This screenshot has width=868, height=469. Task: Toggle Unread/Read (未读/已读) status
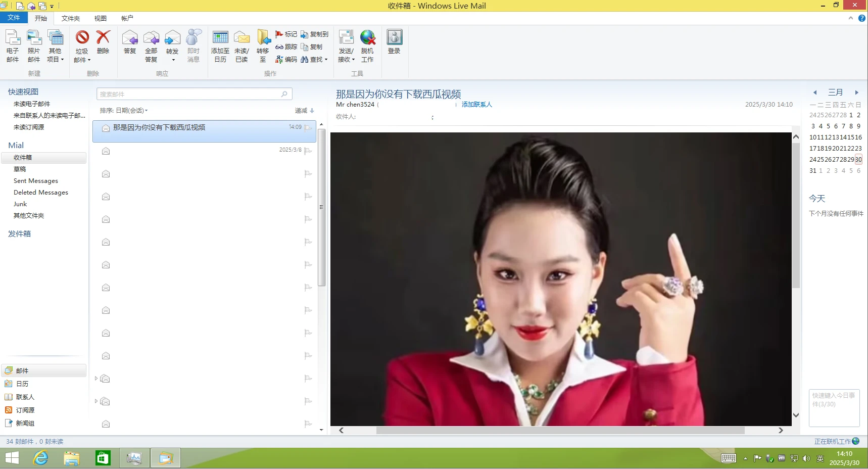click(x=242, y=38)
